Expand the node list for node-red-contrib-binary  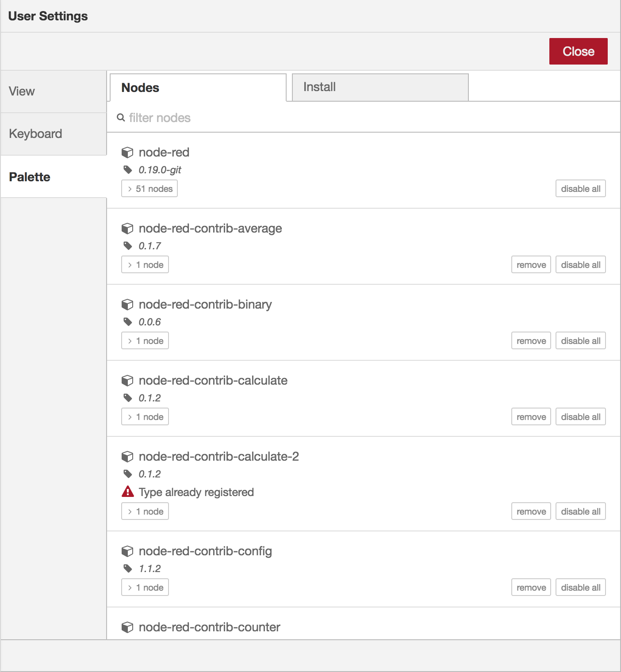[x=145, y=340]
